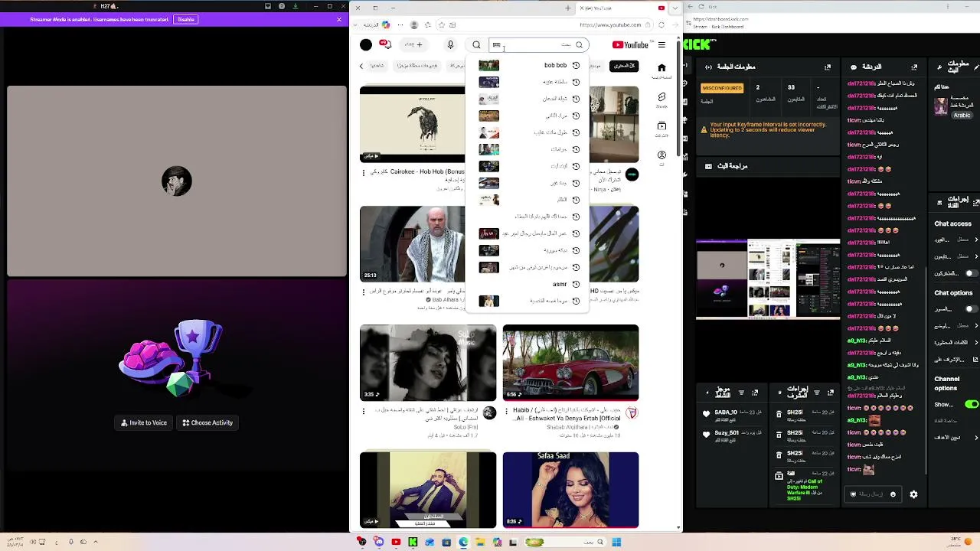The width and height of the screenshot is (980, 551).
Task: Open the tab list dropdown in YouTube browser
Action: click(x=675, y=8)
